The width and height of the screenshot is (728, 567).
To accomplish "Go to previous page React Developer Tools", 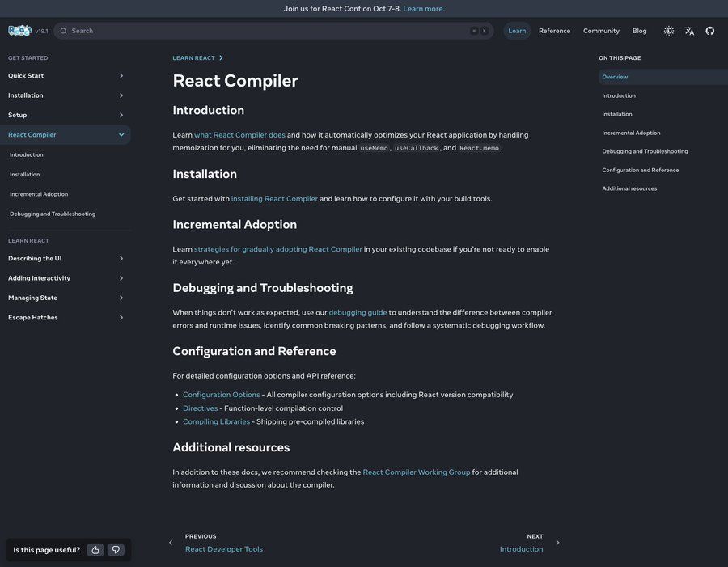I will [224, 549].
